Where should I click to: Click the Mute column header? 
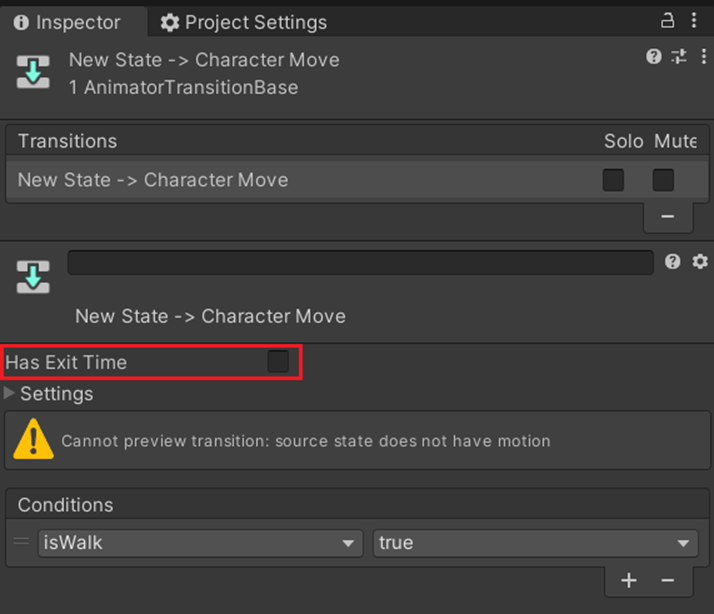675,141
